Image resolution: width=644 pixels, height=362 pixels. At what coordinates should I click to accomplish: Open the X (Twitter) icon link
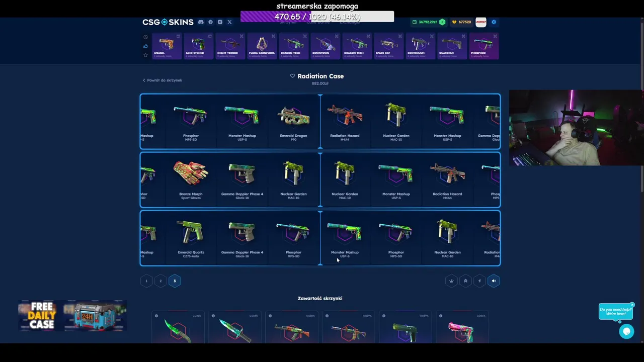click(x=229, y=22)
